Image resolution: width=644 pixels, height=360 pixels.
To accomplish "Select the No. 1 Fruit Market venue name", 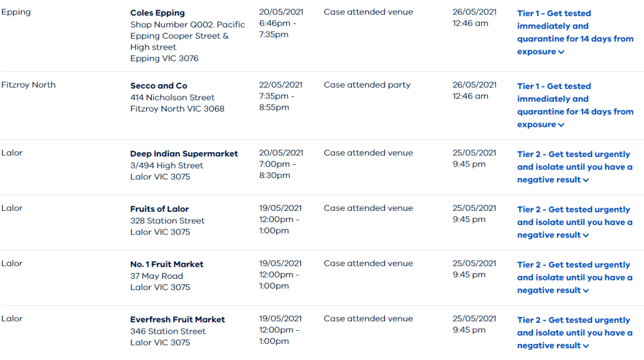I will (x=167, y=264).
